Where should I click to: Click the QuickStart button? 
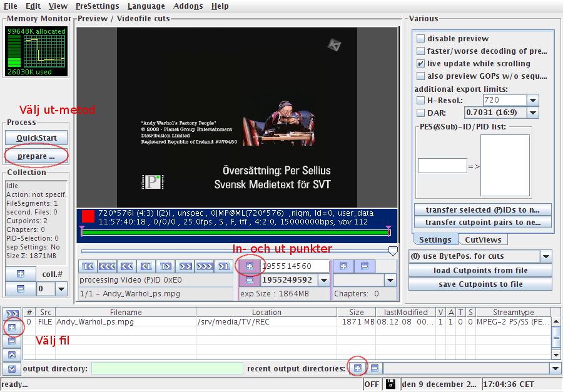[36, 138]
